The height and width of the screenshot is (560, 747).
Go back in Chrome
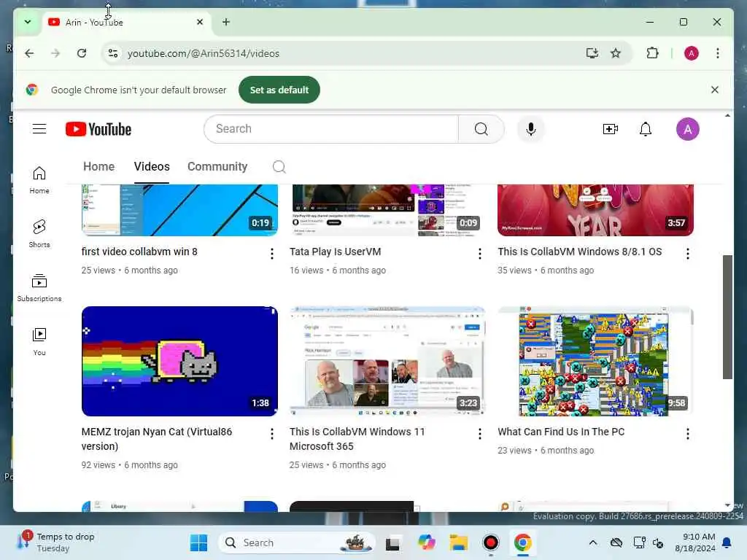29,53
